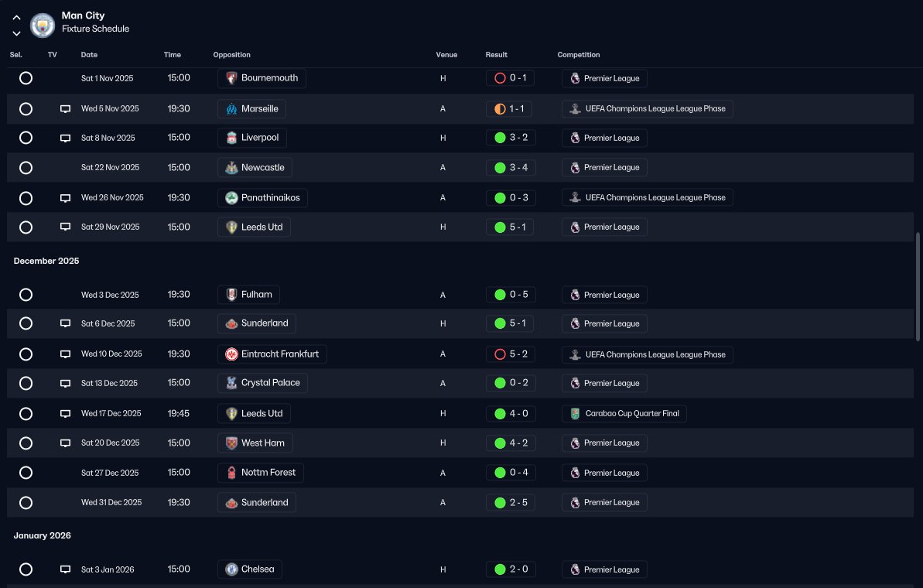Click the Carabao Cup competition icon

tap(575, 414)
